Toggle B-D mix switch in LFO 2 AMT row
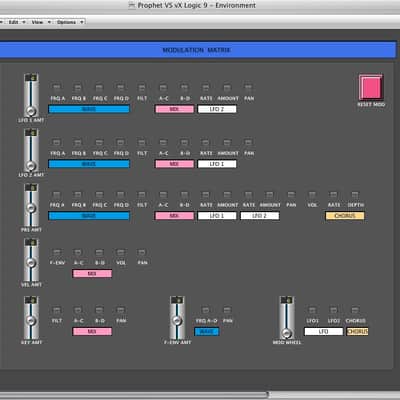The height and width of the screenshot is (400, 400). (184, 143)
